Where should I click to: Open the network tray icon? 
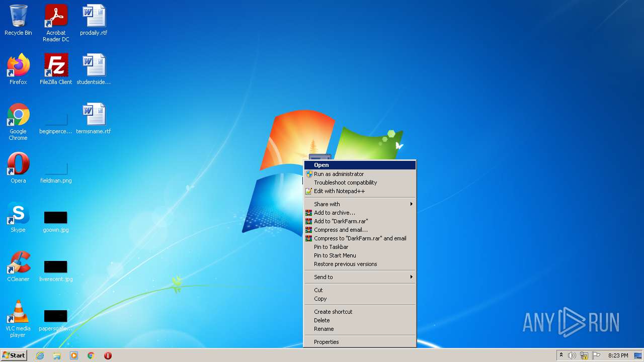click(x=584, y=355)
